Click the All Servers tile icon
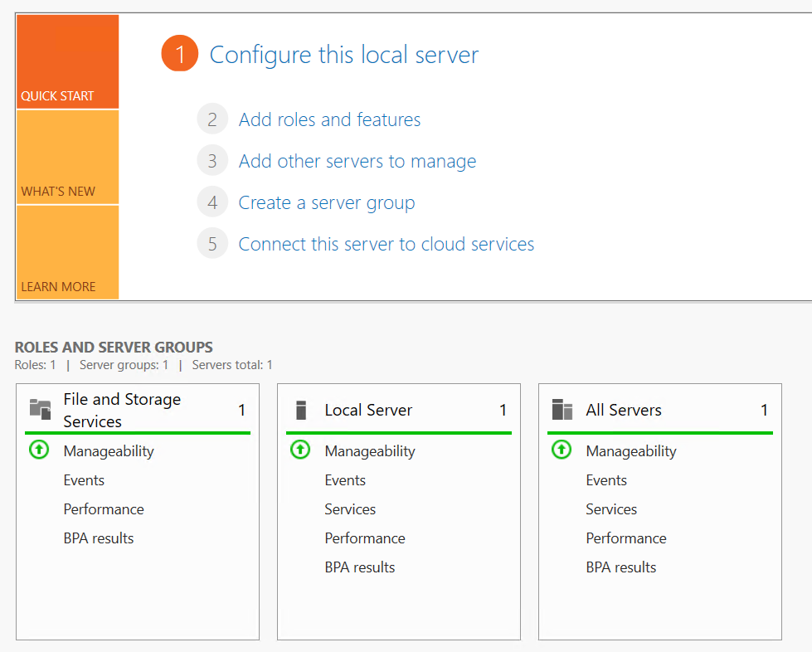Viewport: 812px width, 652px height. click(x=562, y=410)
